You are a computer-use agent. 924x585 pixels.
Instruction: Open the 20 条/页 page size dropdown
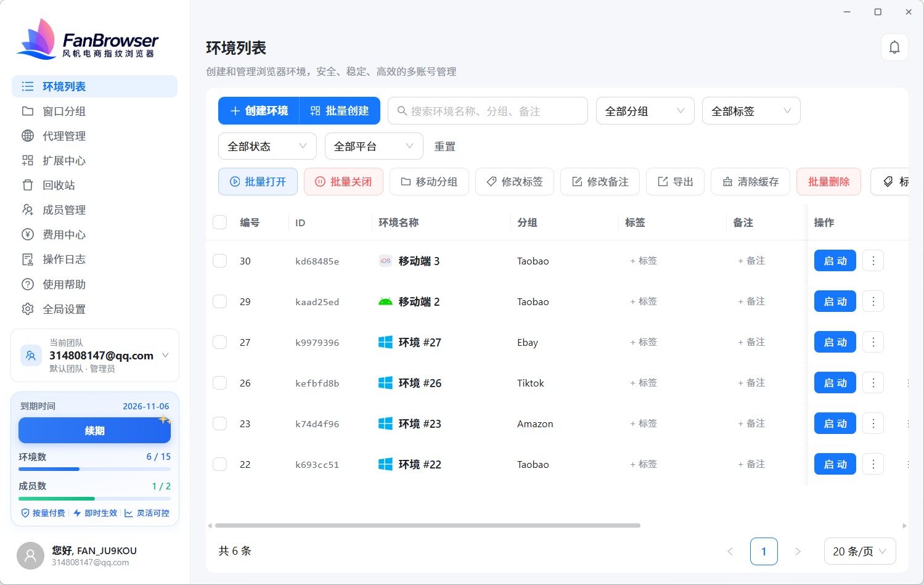(x=860, y=551)
